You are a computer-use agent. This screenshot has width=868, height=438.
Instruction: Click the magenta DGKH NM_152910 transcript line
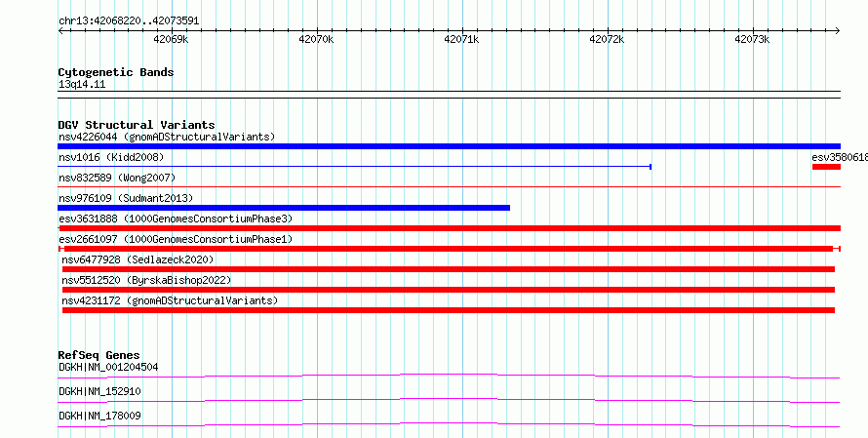[449, 400]
